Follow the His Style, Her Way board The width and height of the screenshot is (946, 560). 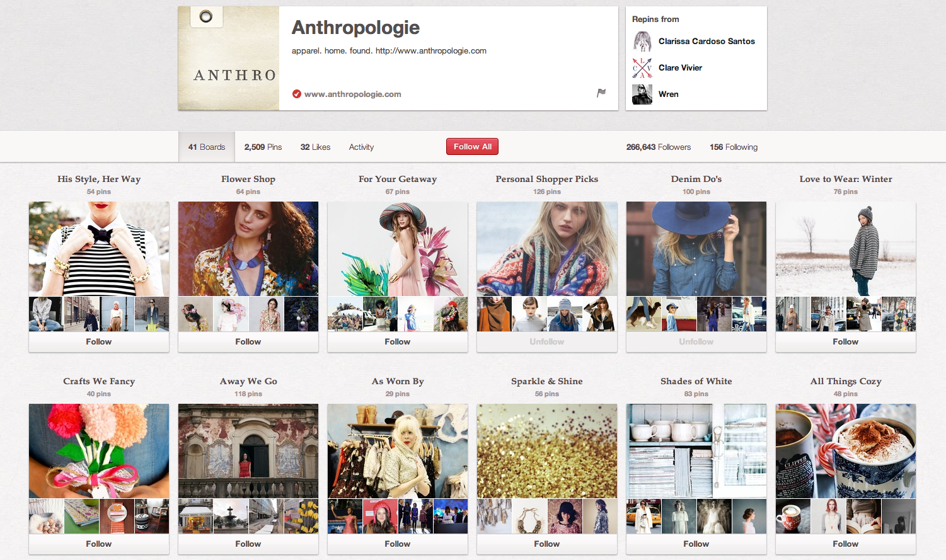click(x=99, y=341)
